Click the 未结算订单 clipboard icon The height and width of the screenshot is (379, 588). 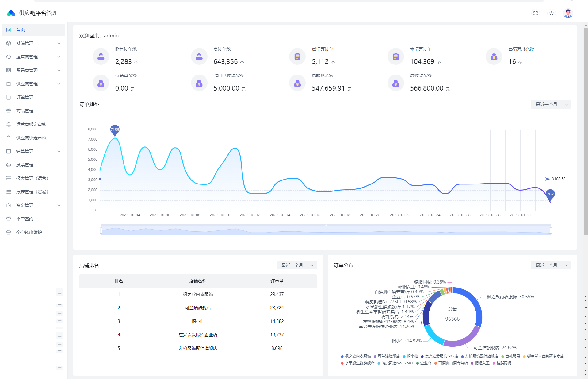396,56
